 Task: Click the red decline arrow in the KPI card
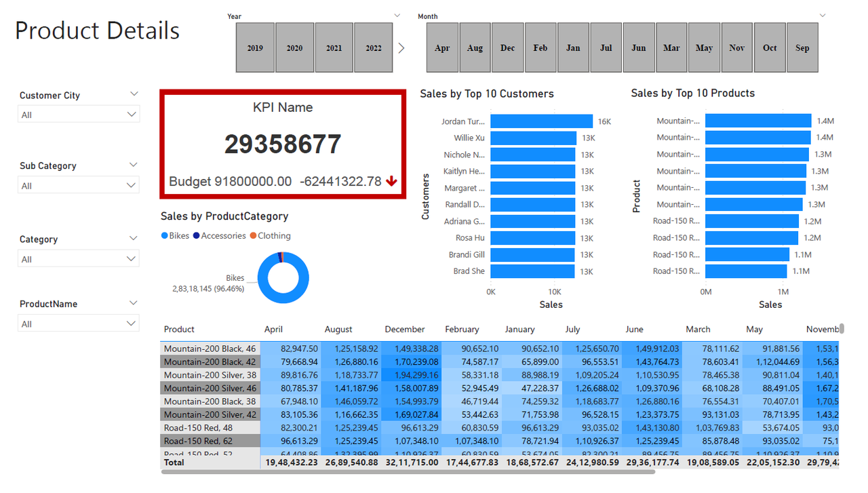(391, 181)
